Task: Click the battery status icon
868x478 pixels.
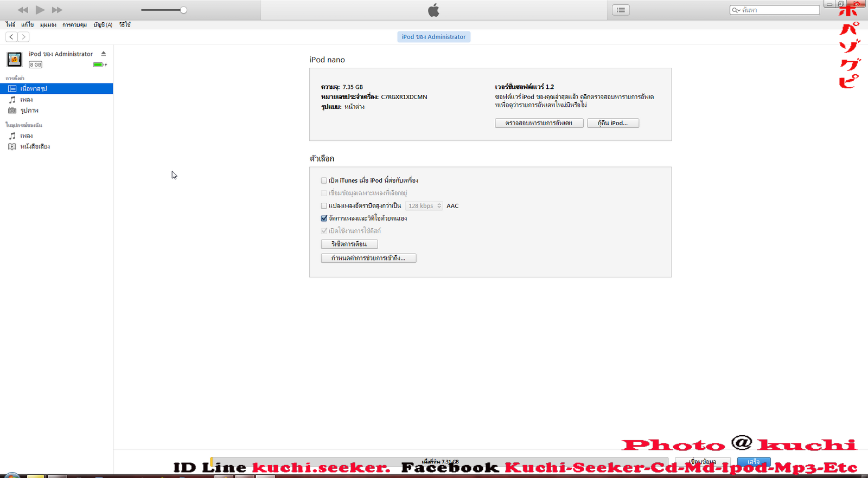Action: (99, 64)
